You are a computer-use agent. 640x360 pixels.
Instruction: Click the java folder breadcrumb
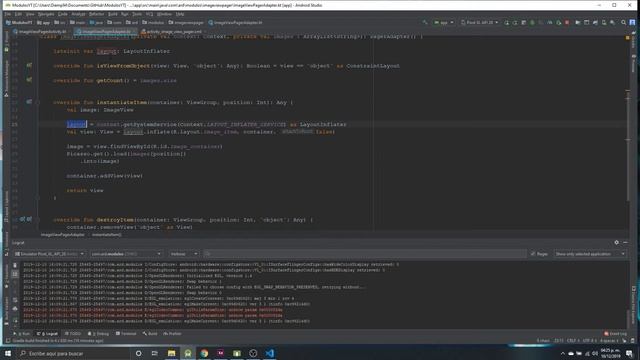click(x=96, y=22)
